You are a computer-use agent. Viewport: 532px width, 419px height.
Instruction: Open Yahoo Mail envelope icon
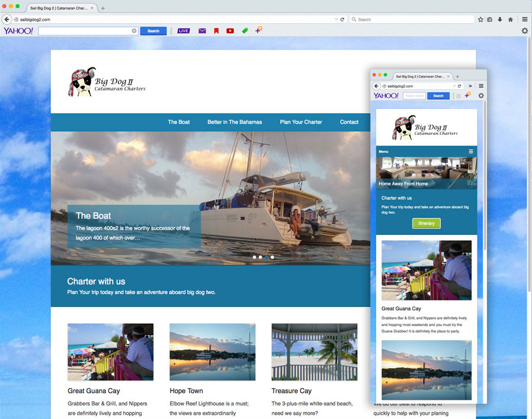point(202,31)
